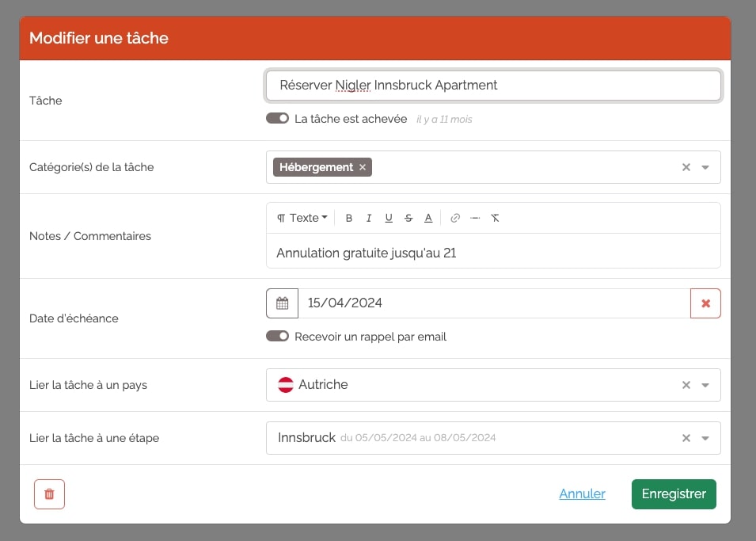Save the task with Enregistrer

pyautogui.click(x=674, y=494)
